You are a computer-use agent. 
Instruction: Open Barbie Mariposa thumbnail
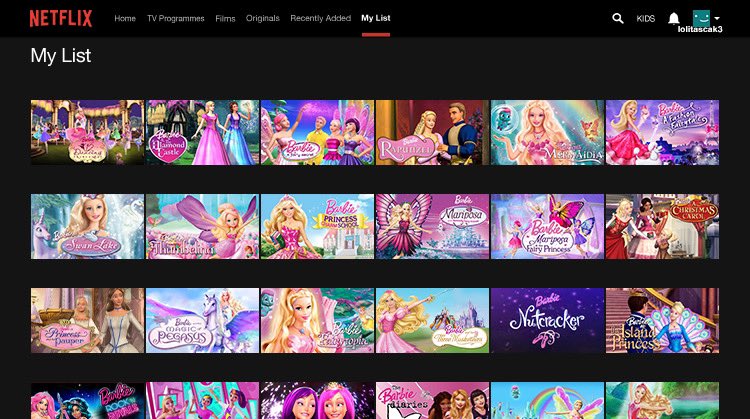(x=432, y=226)
